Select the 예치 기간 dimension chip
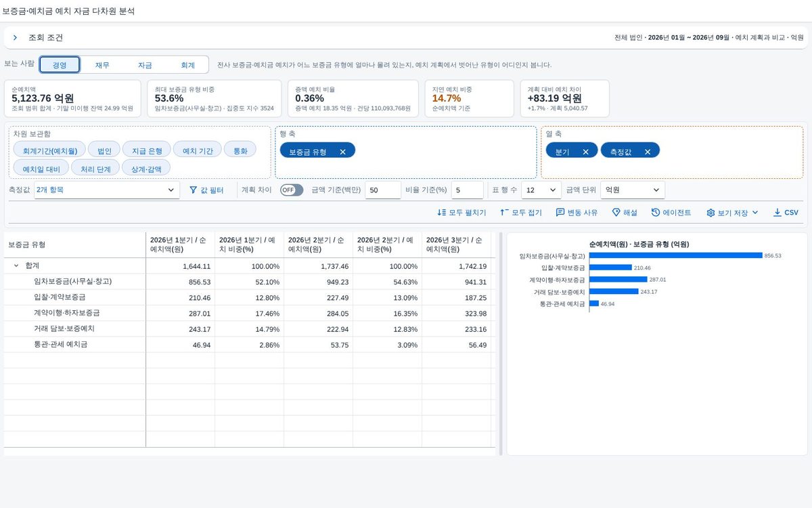The width and height of the screenshot is (812, 508). (x=198, y=150)
